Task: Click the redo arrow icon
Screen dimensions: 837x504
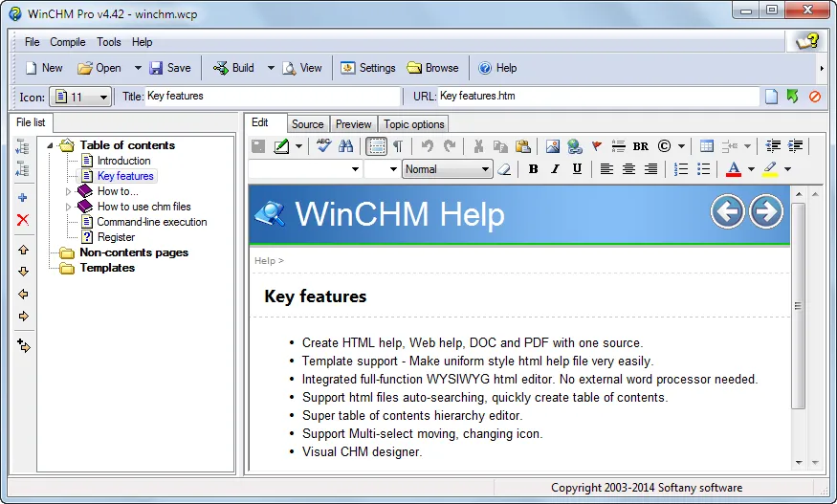Action: (450, 145)
